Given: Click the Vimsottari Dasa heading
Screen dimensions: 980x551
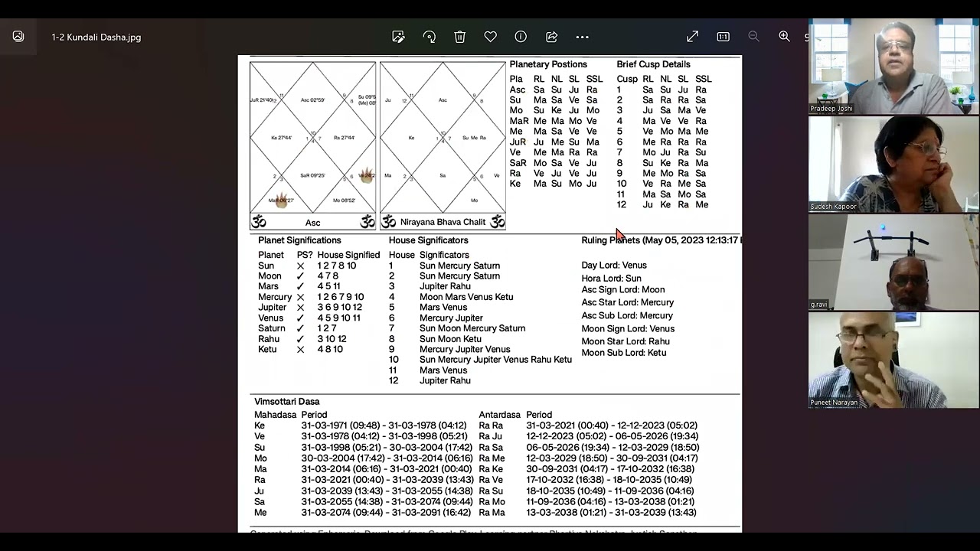Looking at the screenshot, I should pyautogui.click(x=287, y=402).
